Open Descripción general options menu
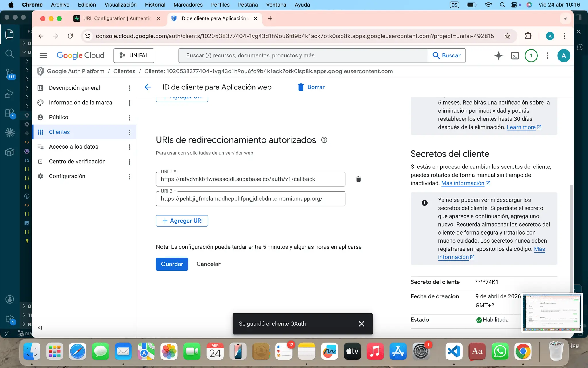This screenshot has height=368, width=588. click(x=129, y=88)
